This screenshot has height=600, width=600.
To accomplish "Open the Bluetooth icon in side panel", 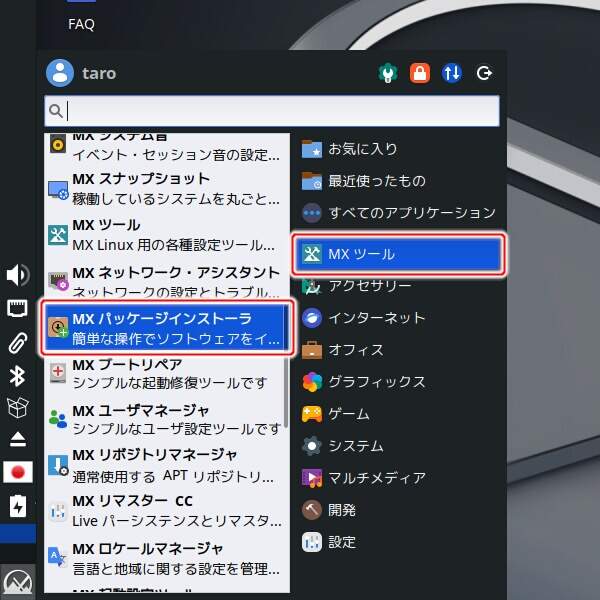I will pos(18,375).
